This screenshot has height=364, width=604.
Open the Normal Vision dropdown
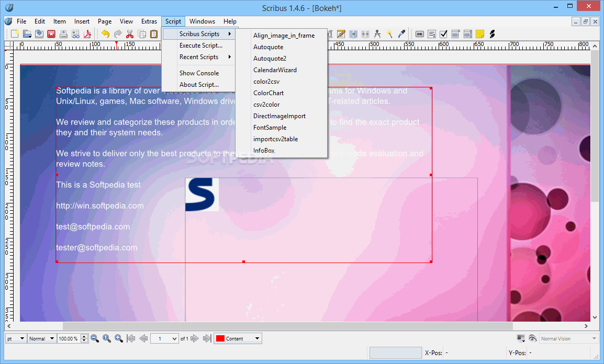pos(568,338)
